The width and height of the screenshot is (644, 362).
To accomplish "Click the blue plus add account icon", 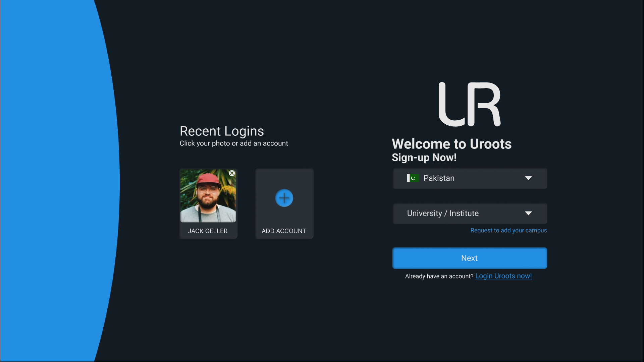I will pos(284,198).
